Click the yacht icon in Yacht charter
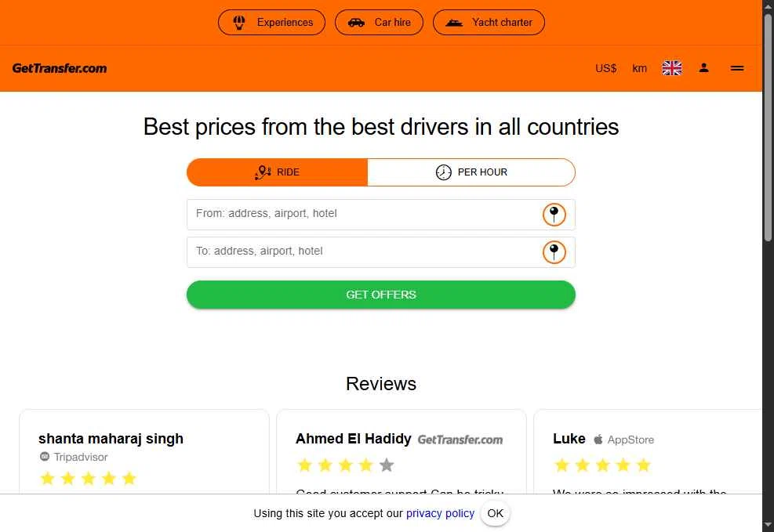This screenshot has width=774, height=532. point(454,23)
